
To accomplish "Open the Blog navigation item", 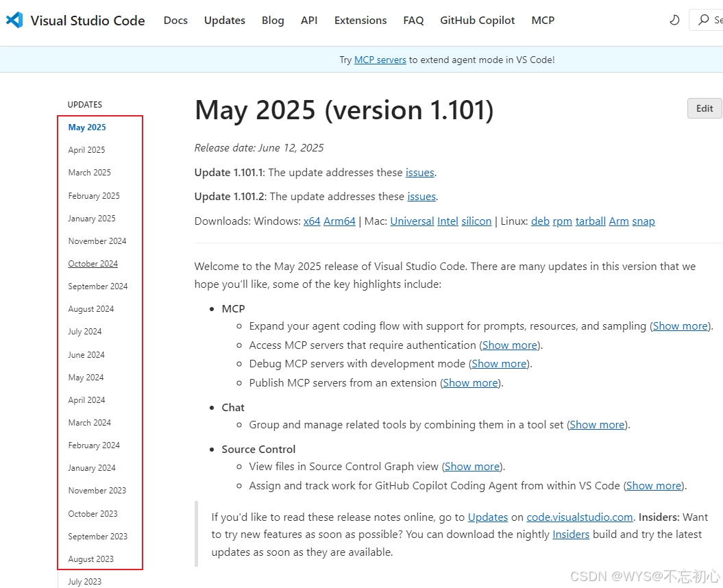I will pyautogui.click(x=273, y=21).
